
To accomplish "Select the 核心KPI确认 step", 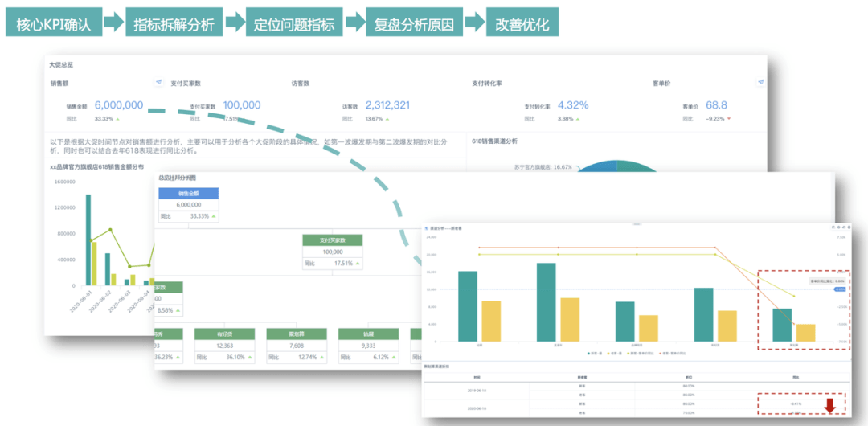I will [x=54, y=24].
